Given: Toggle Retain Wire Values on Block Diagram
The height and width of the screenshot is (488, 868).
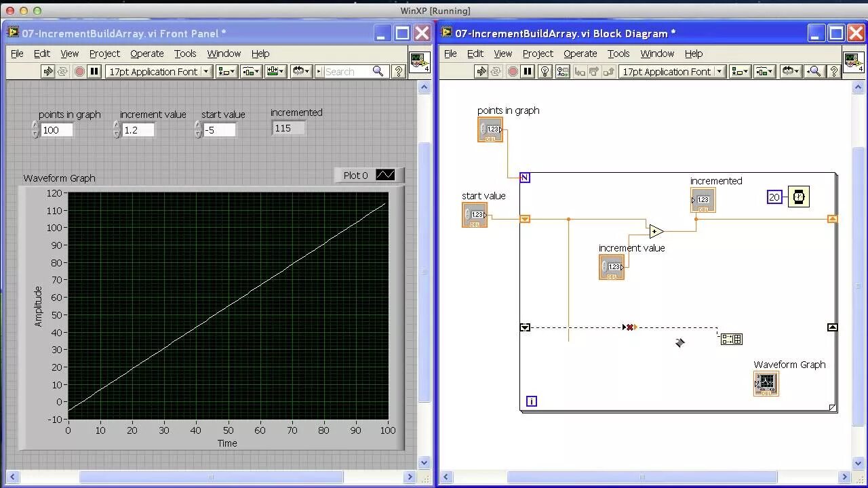Looking at the screenshot, I should (x=562, y=71).
